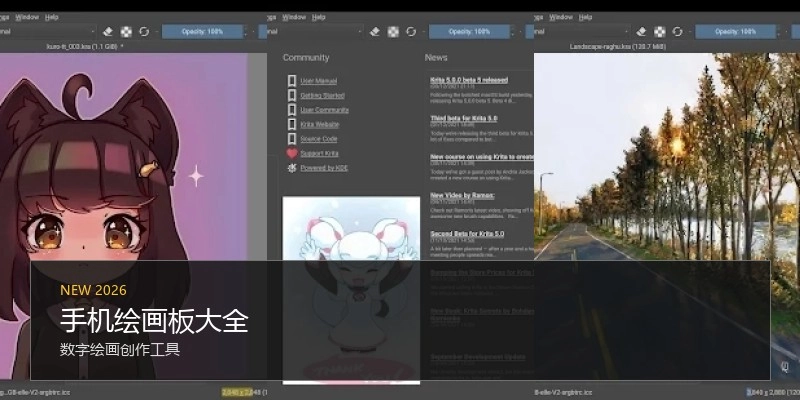The width and height of the screenshot is (800, 400).
Task: Open New course on using Krita news
Action: pos(482,157)
